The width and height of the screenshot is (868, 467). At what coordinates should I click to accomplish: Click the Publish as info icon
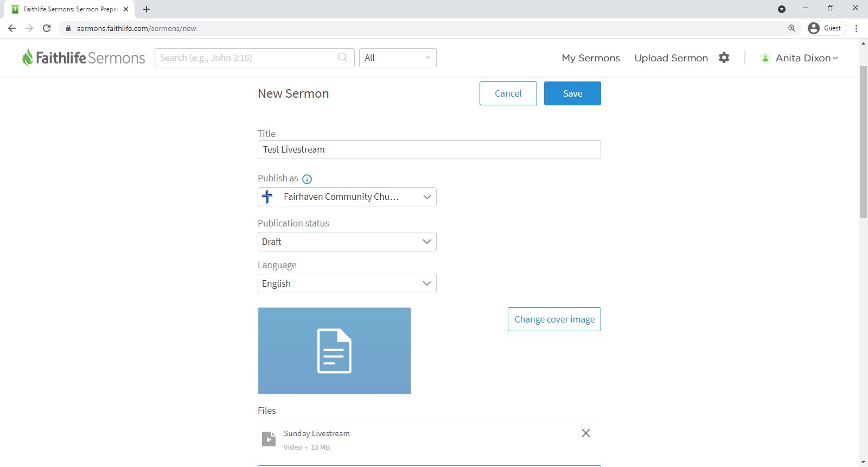(307, 179)
